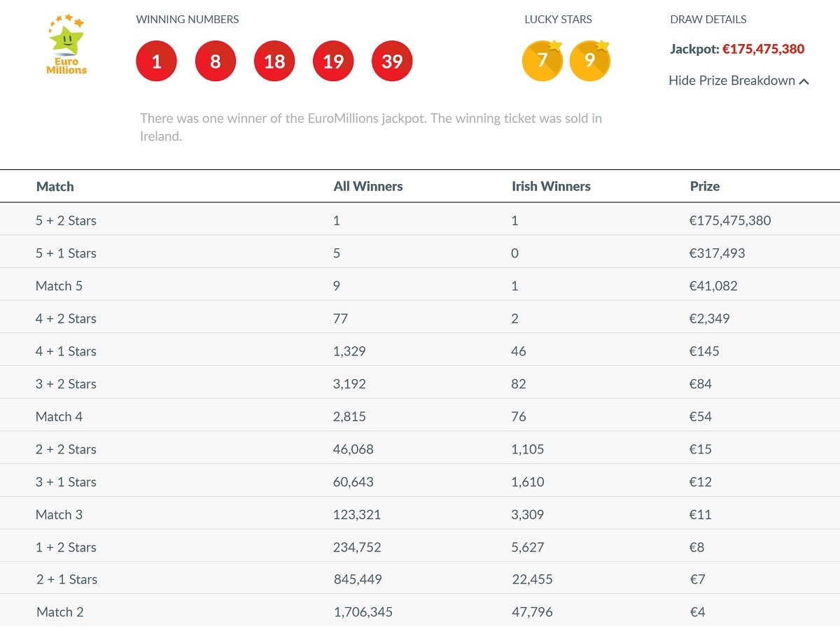This screenshot has width=840, height=629.
Task: Click the '2 + 1 Stars' row label
Action: click(x=66, y=579)
